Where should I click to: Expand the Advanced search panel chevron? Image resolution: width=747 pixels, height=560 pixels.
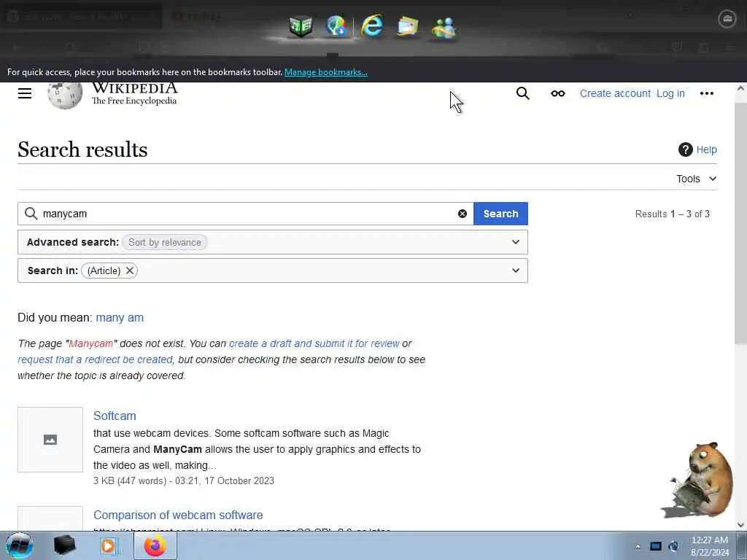(x=516, y=242)
